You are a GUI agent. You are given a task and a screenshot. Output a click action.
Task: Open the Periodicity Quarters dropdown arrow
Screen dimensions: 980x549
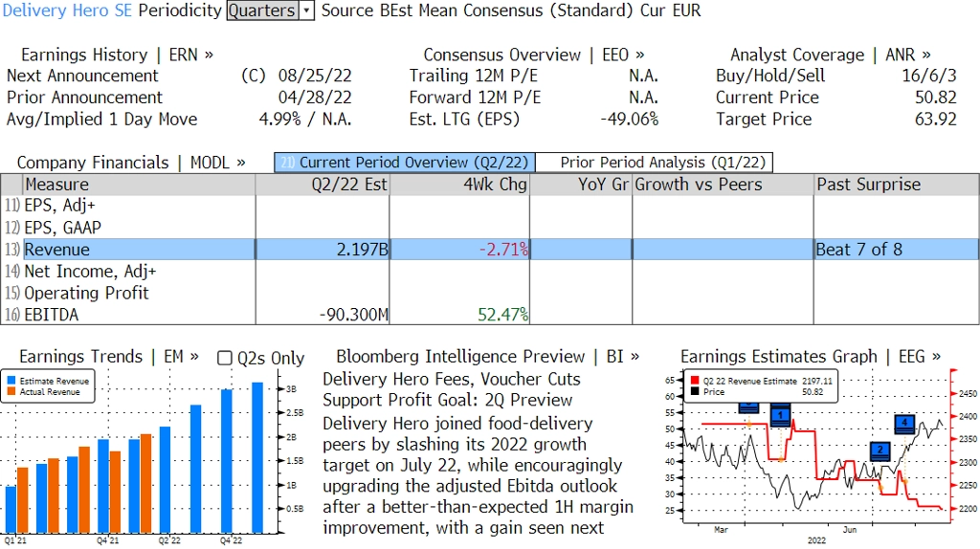pos(306,11)
